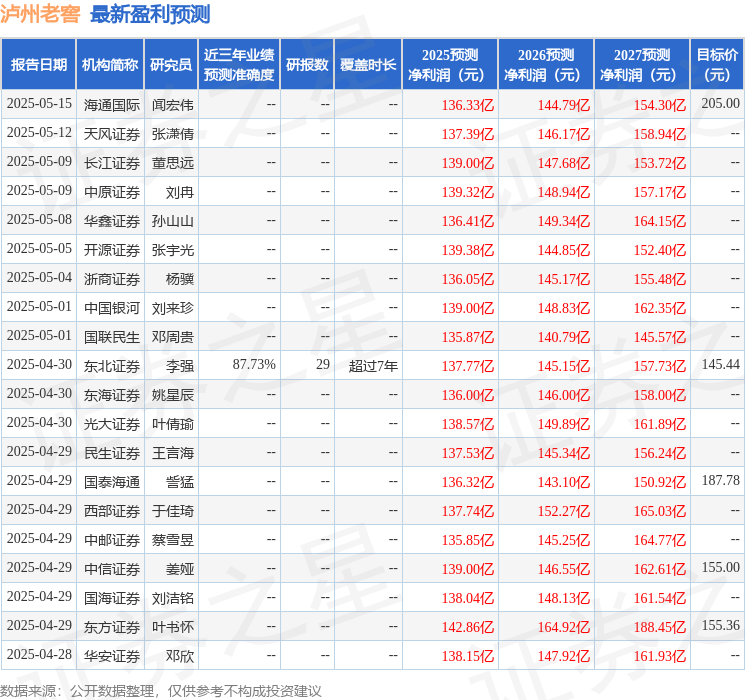Click the report count 29

[x=323, y=364]
